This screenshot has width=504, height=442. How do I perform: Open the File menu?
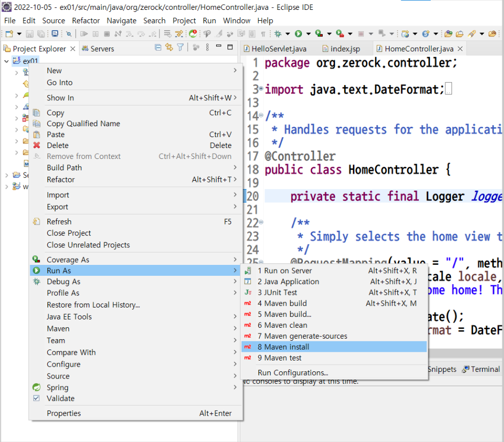pos(10,21)
